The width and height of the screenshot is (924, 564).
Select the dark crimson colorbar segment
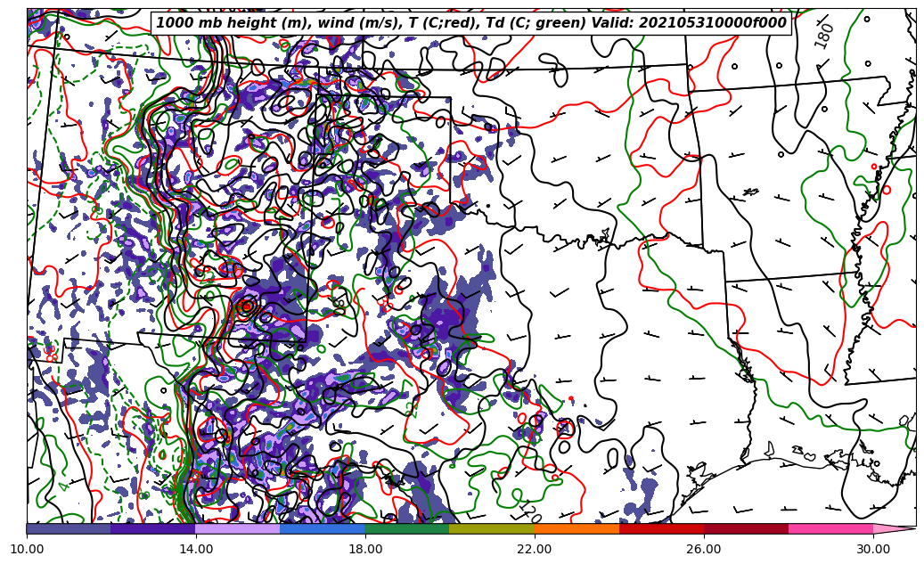(x=746, y=528)
